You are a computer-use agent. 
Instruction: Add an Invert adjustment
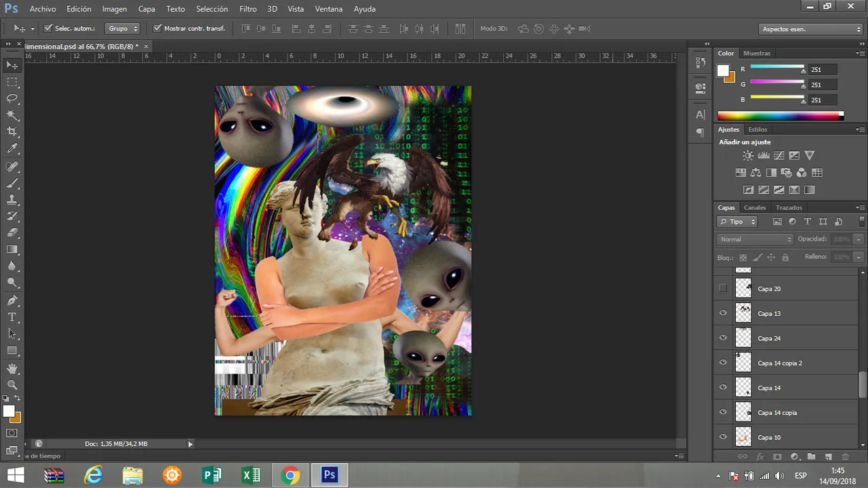tap(749, 190)
